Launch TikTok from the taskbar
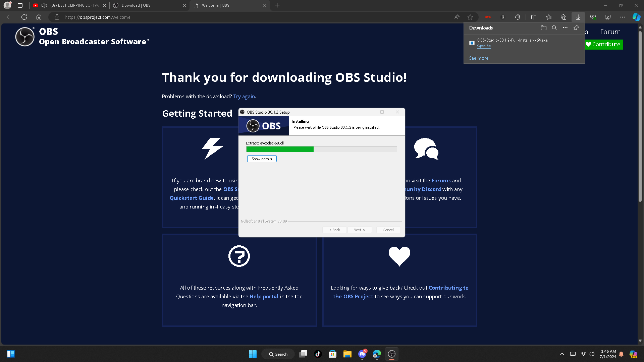Viewport: 644px width, 362px height. tap(318, 354)
